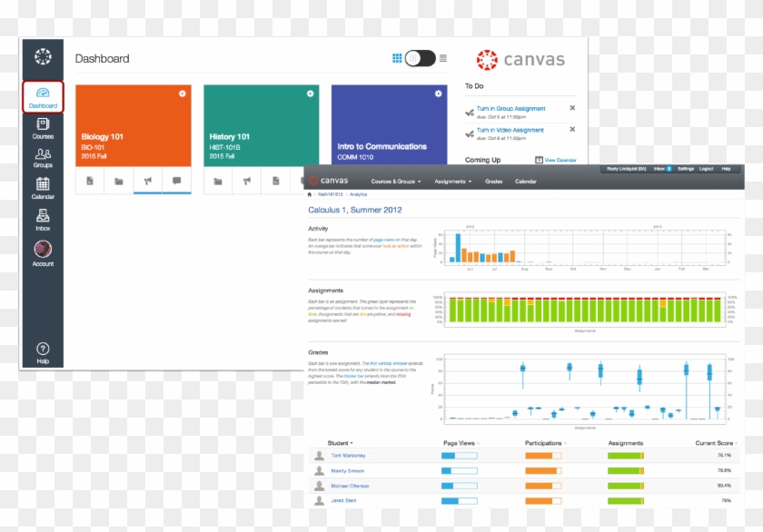Viewport: 763px width, 532px height.
Task: Open the Logout link in top bar
Action: 706,169
